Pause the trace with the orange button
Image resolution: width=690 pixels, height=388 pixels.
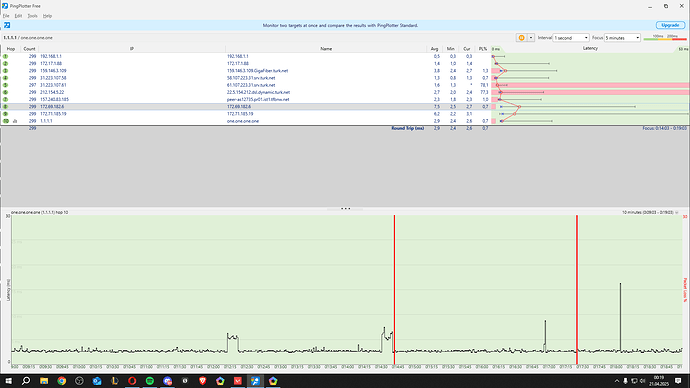coord(521,38)
